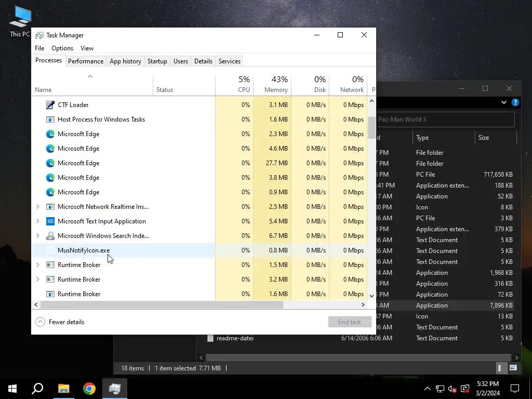Click Runtime Broker icon in the 1.6 MB row
532x399 pixels.
tap(50, 294)
